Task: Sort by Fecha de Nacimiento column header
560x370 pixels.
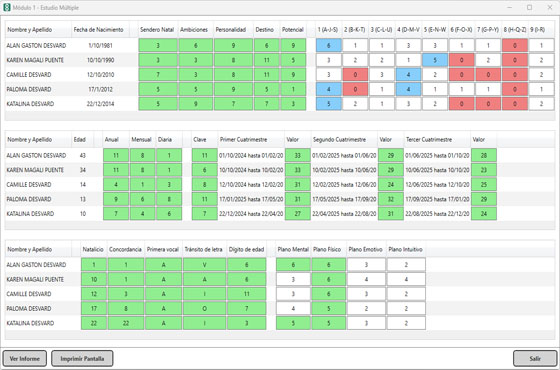Action: tap(100, 30)
